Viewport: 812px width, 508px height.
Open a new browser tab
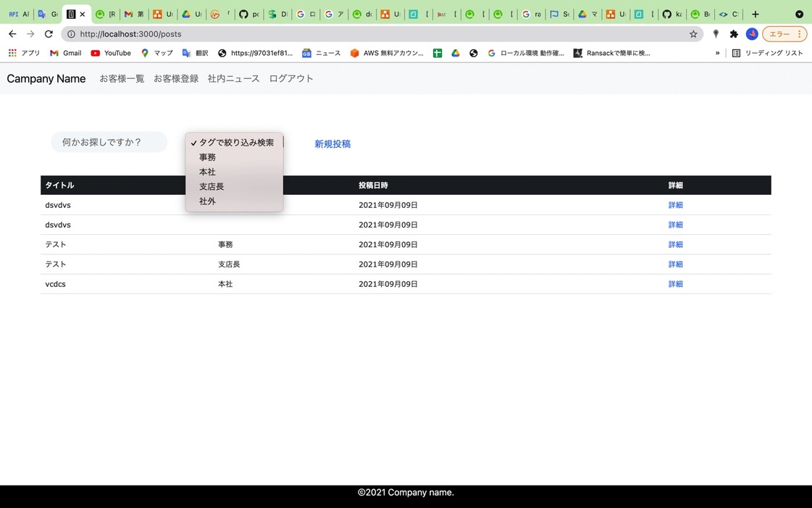click(755, 14)
